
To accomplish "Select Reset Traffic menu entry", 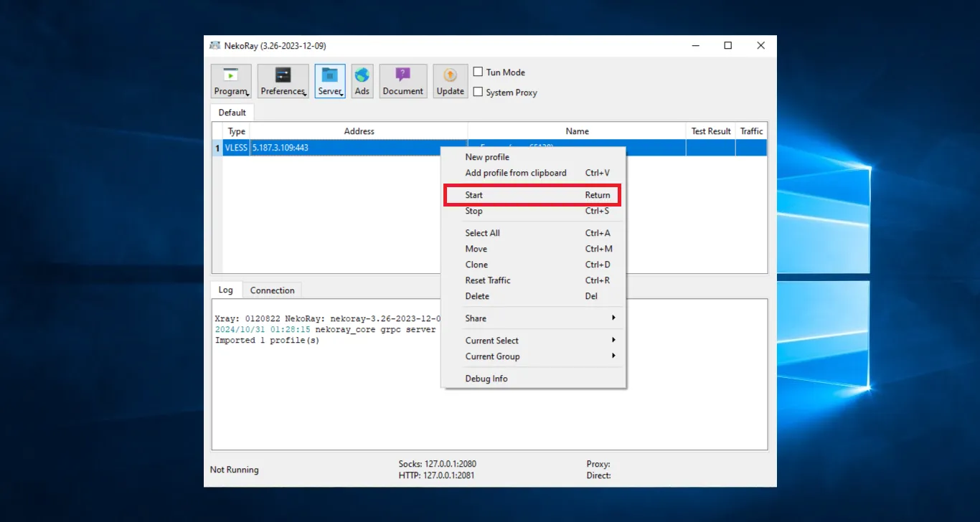I will [x=534, y=280].
